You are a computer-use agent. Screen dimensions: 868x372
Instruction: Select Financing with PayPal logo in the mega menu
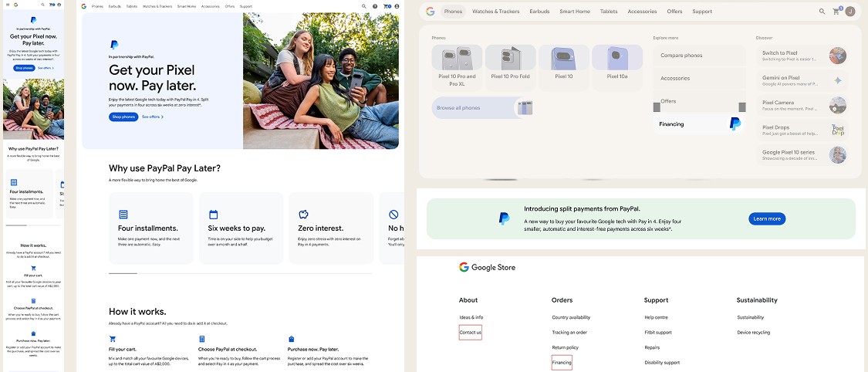(x=700, y=124)
